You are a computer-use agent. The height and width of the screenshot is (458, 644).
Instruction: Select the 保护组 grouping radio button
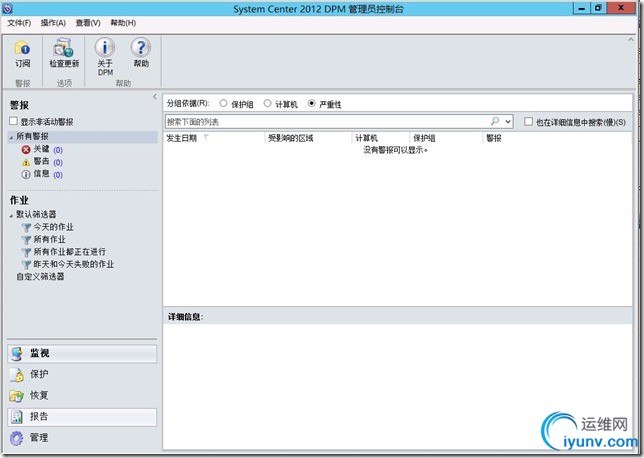pyautogui.click(x=223, y=103)
